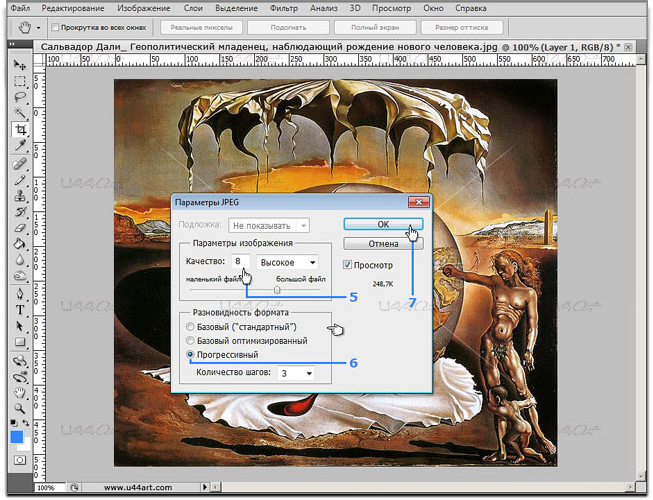The image size is (653, 500).
Task: Expand the collapsed toolbox panel arrows
Action: click(12, 44)
